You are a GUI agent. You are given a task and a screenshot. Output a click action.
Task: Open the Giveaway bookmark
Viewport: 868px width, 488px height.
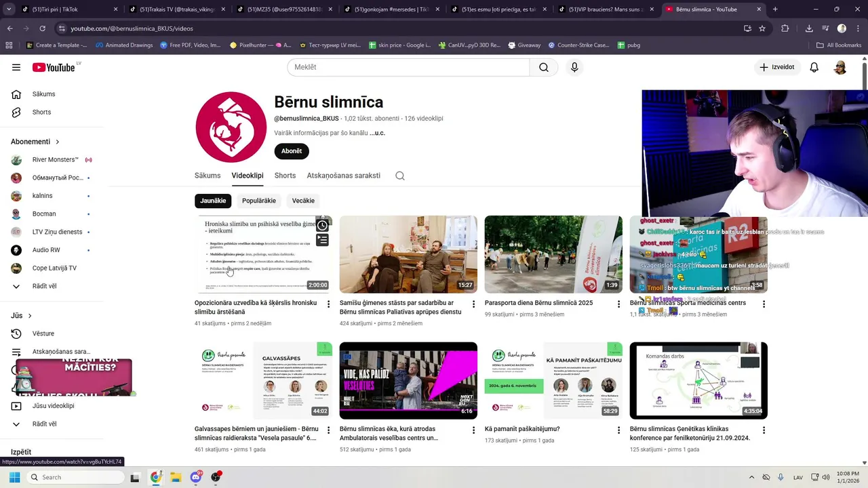[x=524, y=45]
